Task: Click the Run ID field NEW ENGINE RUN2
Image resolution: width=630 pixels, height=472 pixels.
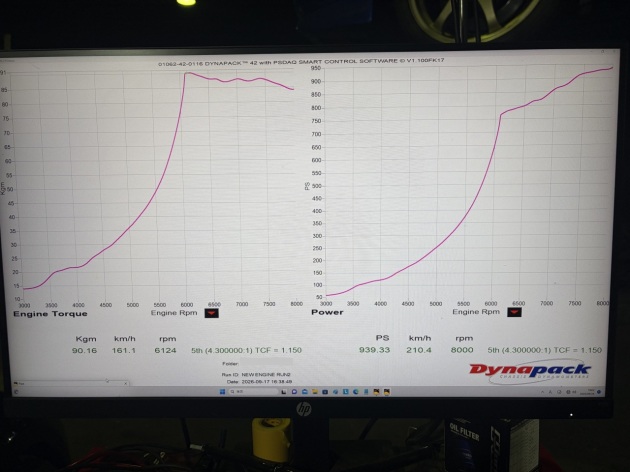Action: (x=266, y=374)
